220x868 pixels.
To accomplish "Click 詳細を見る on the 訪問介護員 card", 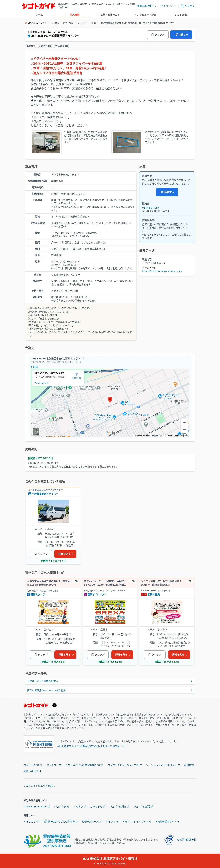I will pos(179,654).
